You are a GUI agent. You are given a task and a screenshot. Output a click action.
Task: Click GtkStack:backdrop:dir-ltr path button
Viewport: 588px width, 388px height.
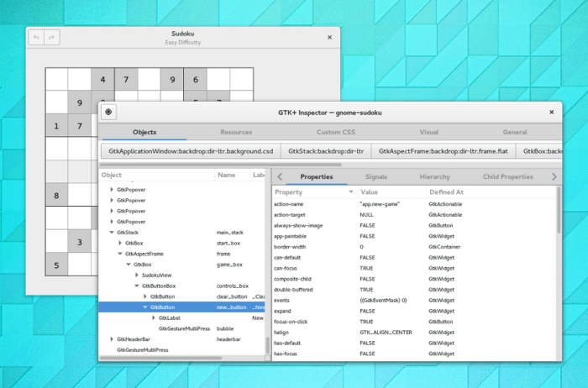point(325,151)
